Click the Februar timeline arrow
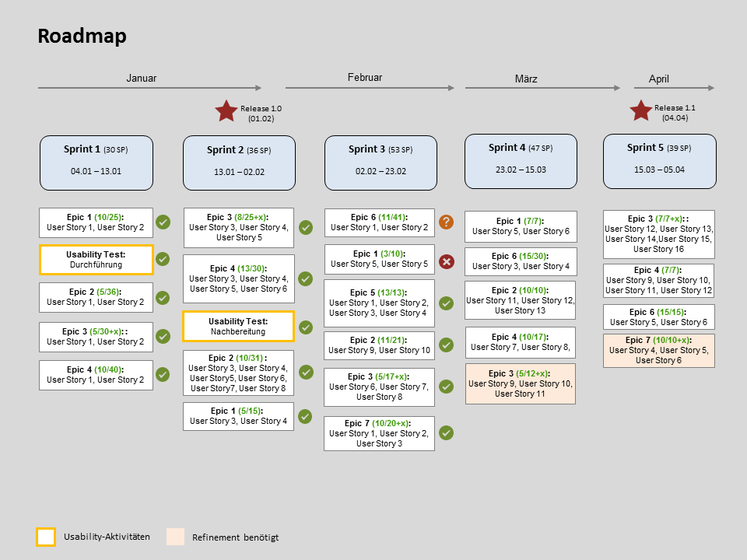Image resolution: width=747 pixels, height=560 pixels. [x=370, y=88]
